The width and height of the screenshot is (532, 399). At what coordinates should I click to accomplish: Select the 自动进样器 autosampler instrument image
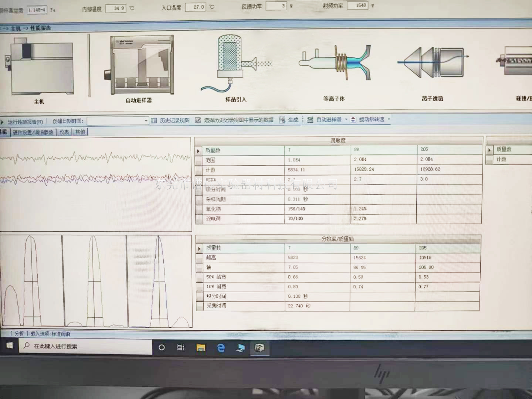click(x=141, y=66)
